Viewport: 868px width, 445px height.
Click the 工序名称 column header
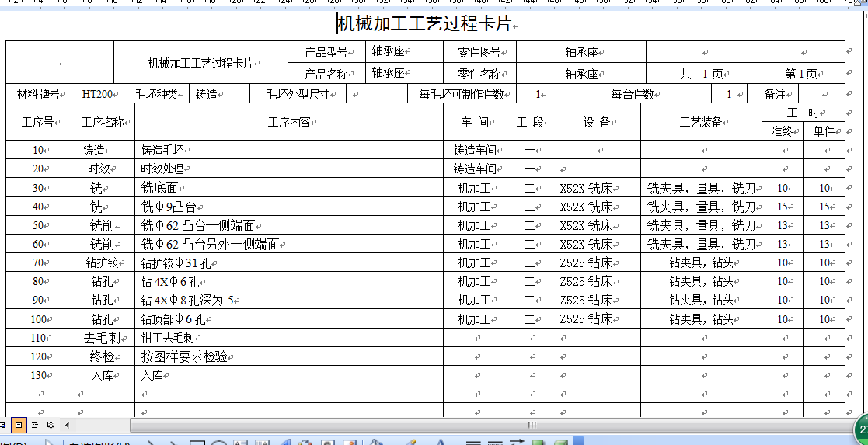tap(103, 122)
